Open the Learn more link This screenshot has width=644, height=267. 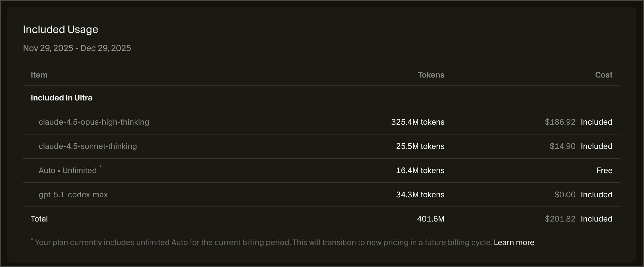point(514,242)
